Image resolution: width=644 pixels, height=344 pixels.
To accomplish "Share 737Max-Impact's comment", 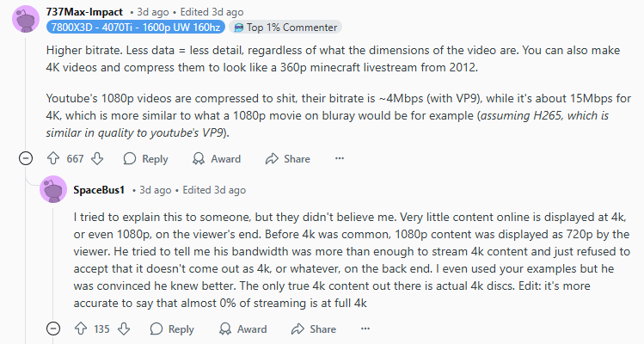I will [x=287, y=158].
